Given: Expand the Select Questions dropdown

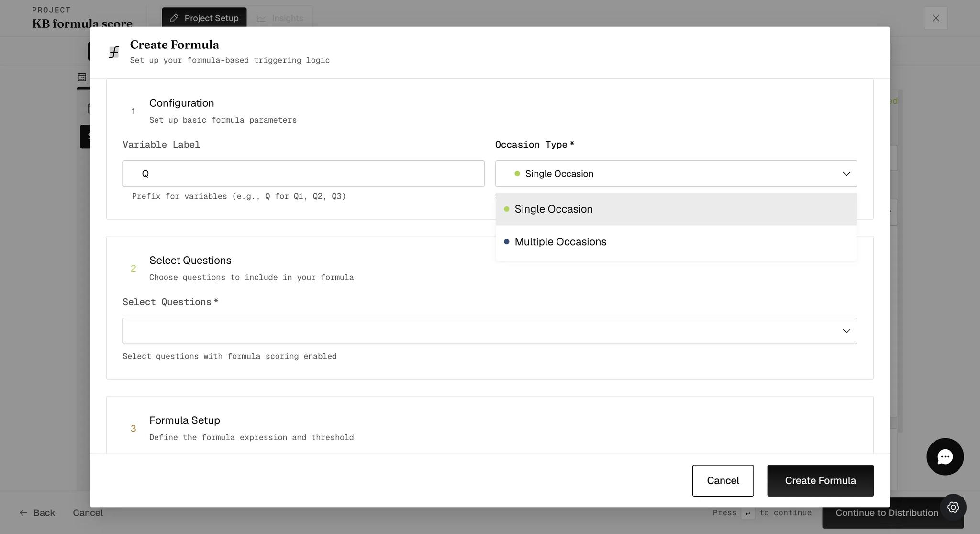Looking at the screenshot, I should [x=490, y=331].
